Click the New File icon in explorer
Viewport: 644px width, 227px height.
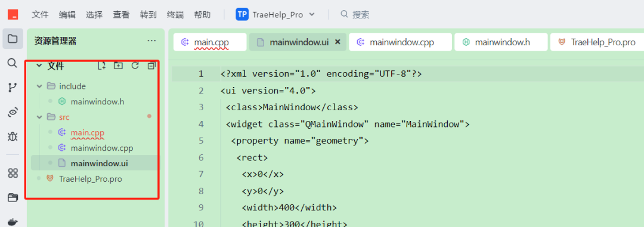102,66
